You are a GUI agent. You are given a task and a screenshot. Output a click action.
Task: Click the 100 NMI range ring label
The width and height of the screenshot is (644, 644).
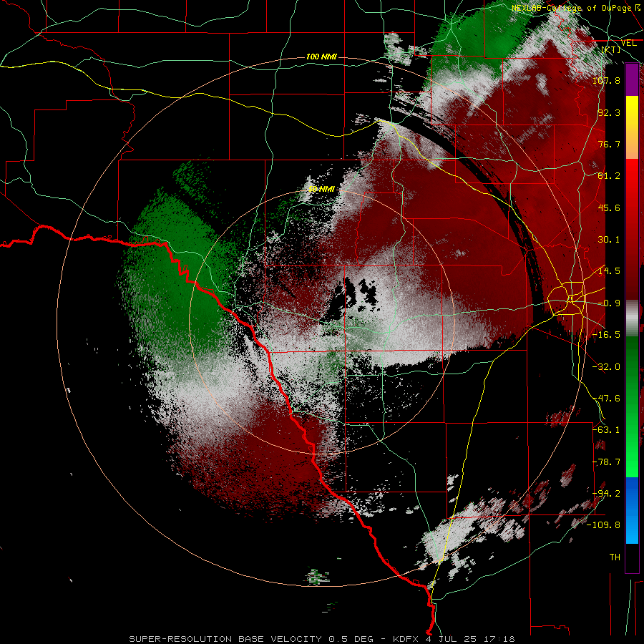[321, 57]
